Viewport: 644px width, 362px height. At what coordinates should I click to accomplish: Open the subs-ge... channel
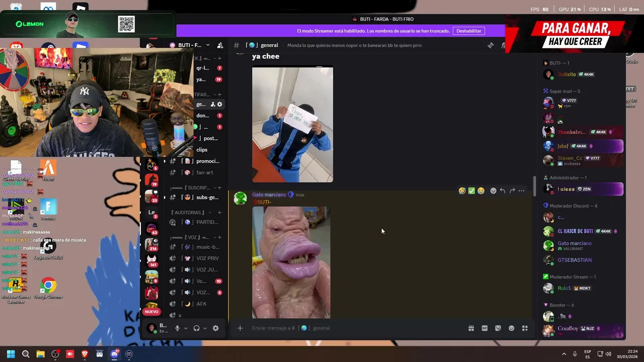(x=196, y=197)
